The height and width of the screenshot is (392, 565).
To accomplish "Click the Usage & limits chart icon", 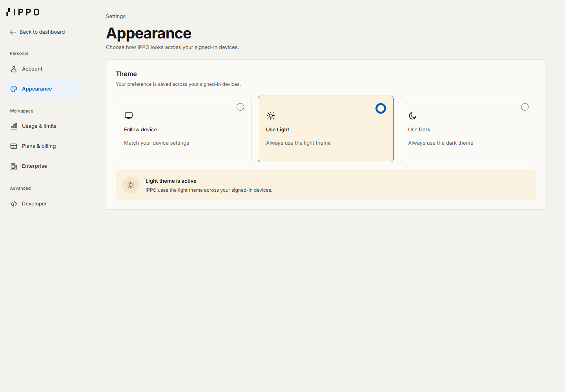I will pos(14,126).
